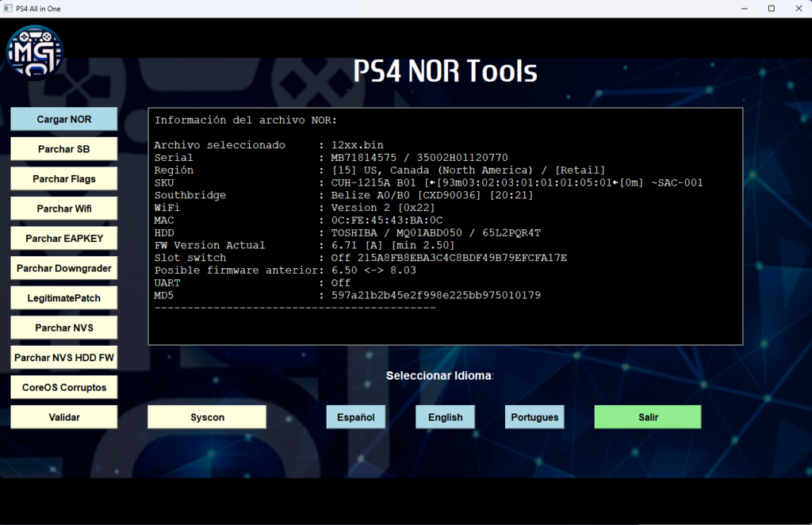
Task: Click the PS4 All in One title icon
Action: point(8,9)
